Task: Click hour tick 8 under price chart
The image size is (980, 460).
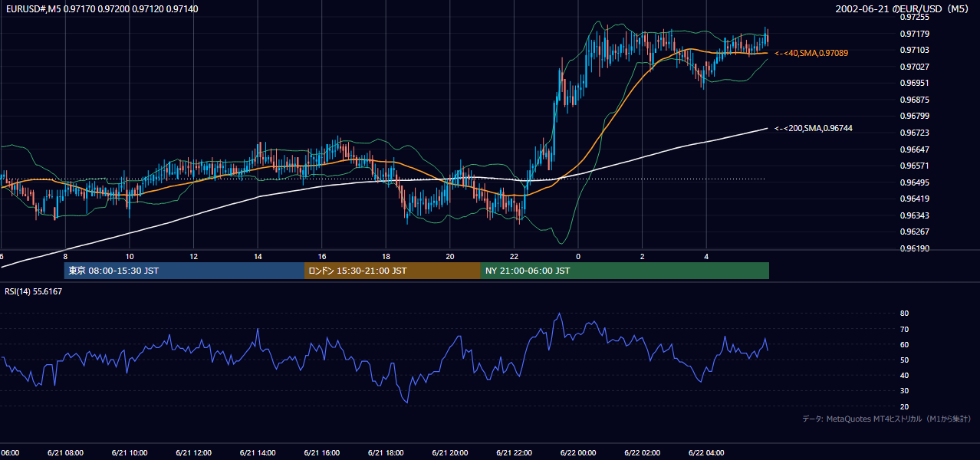Action: pos(65,256)
